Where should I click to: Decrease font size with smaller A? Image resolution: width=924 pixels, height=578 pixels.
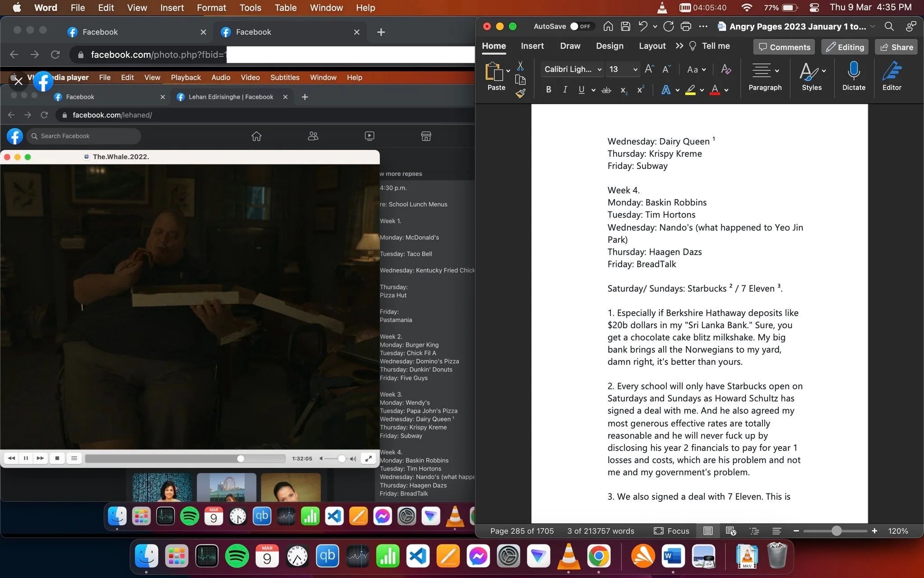pos(666,69)
